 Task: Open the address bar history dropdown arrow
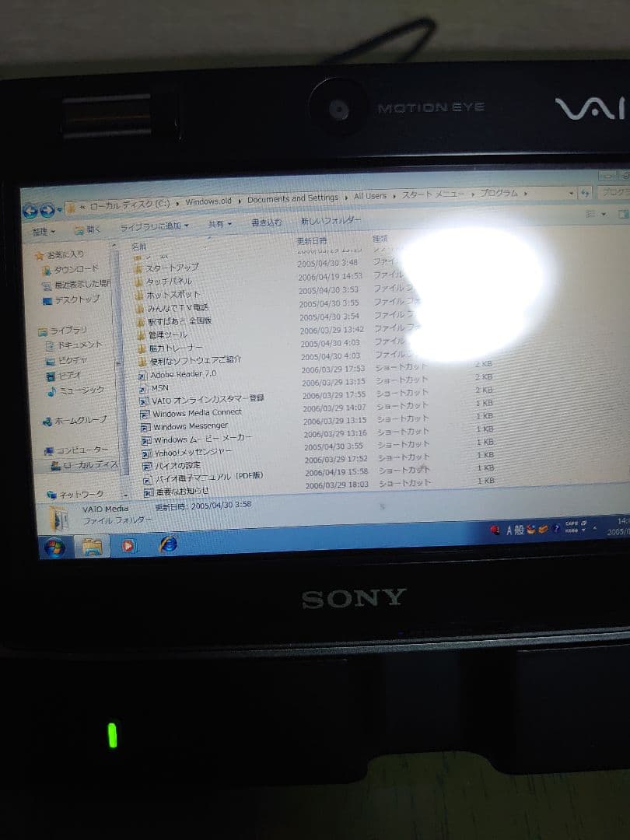point(572,192)
